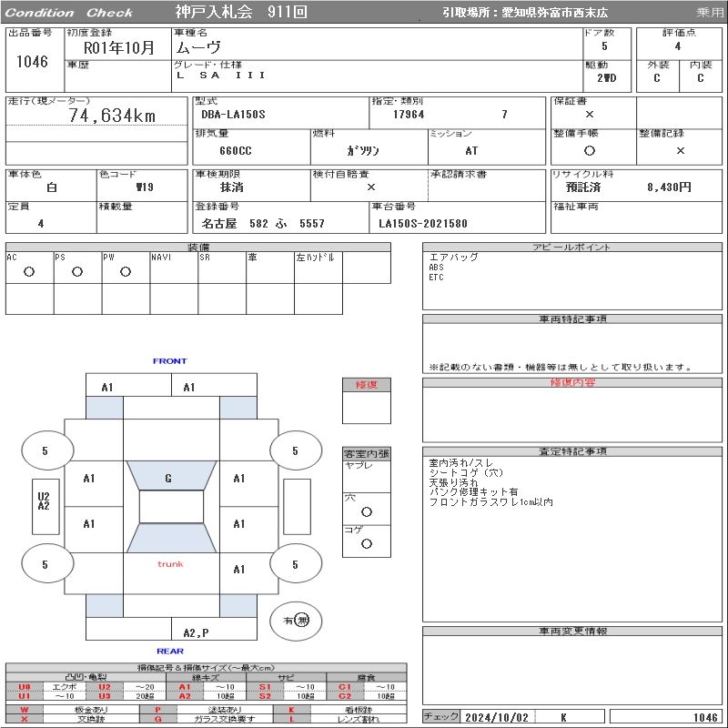
Task: Click the 修復内容 section header
Action: (x=572, y=383)
